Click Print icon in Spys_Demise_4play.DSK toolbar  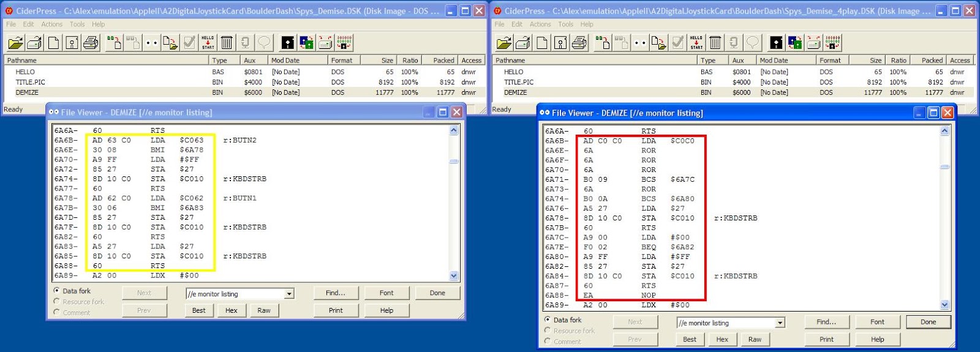(579, 42)
